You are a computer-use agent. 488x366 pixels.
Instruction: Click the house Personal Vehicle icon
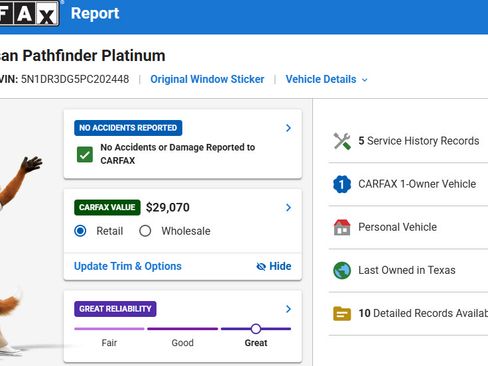342,227
